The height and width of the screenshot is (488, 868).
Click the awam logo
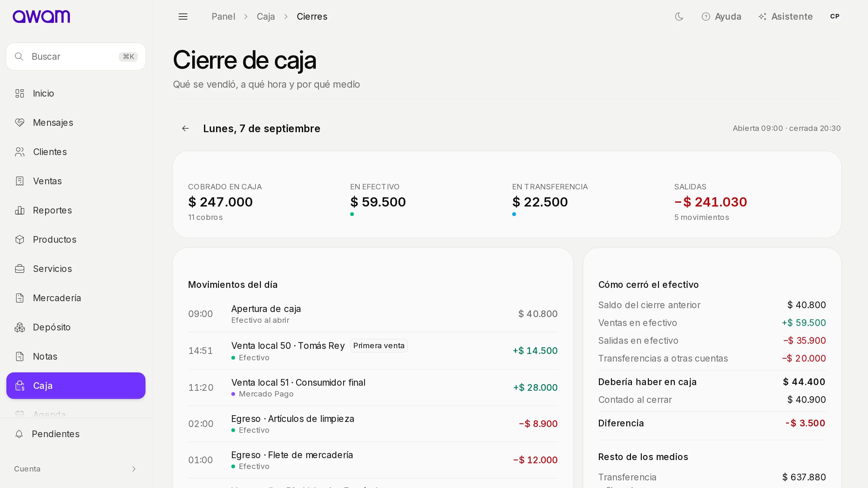[41, 17]
